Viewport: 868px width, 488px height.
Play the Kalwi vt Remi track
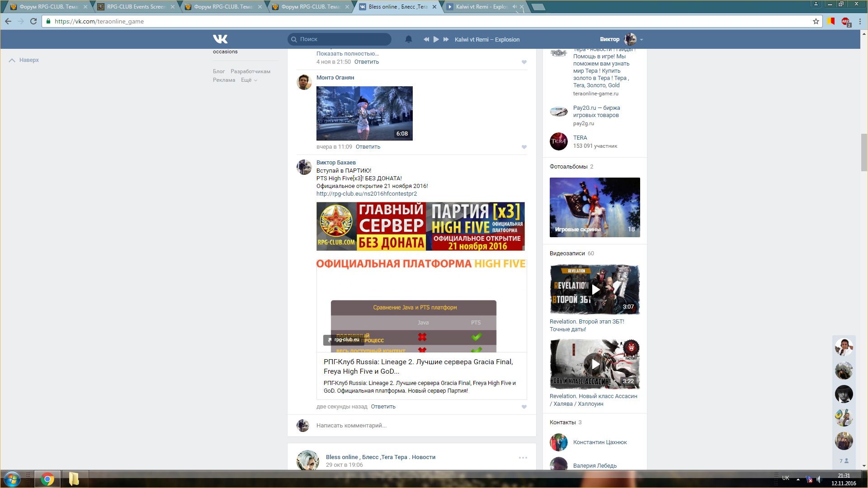click(436, 39)
